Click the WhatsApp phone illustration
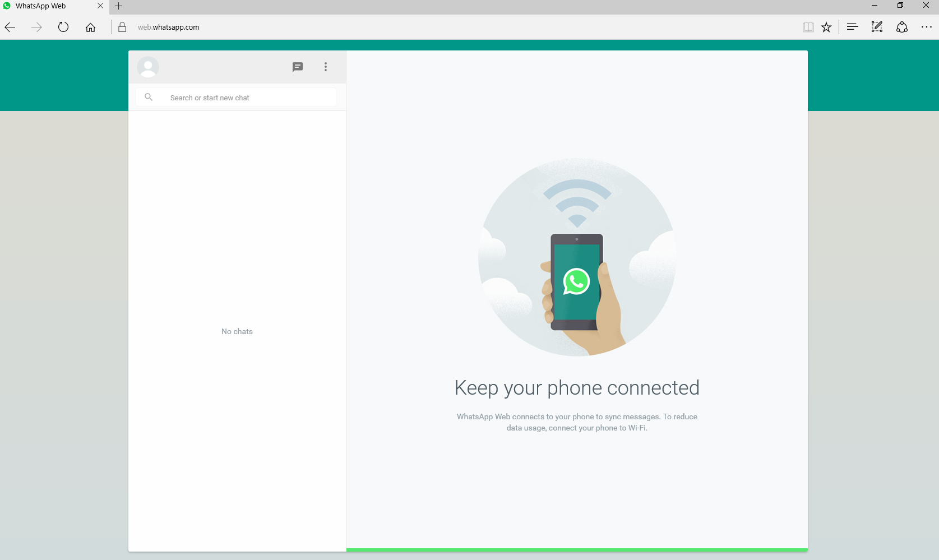Screen dimensions: 939x560 click(577, 257)
